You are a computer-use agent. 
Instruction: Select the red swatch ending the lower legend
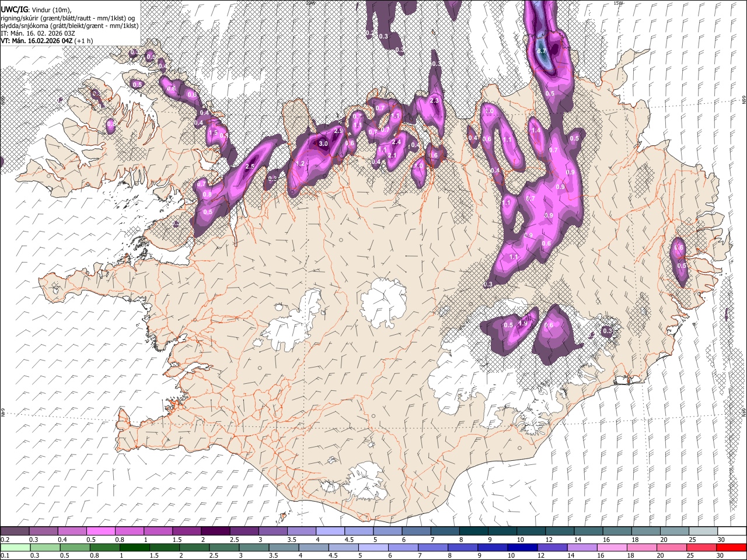tap(731, 547)
